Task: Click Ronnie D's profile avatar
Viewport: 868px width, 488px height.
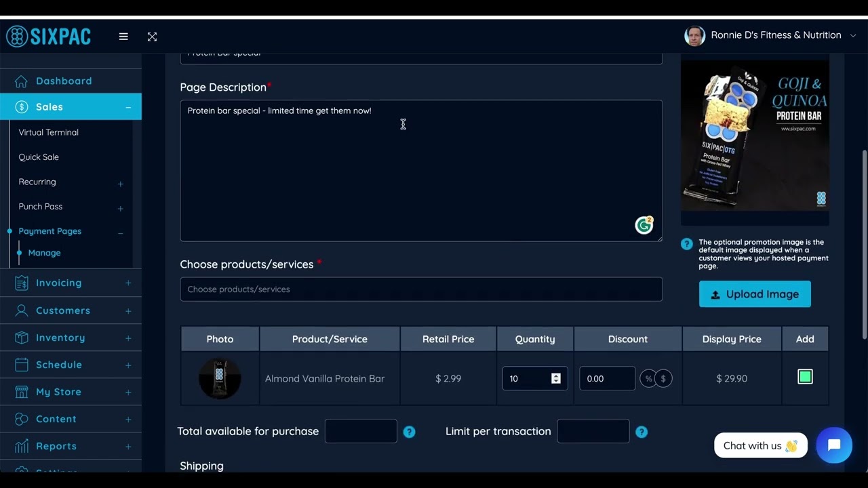Action: [x=694, y=36]
